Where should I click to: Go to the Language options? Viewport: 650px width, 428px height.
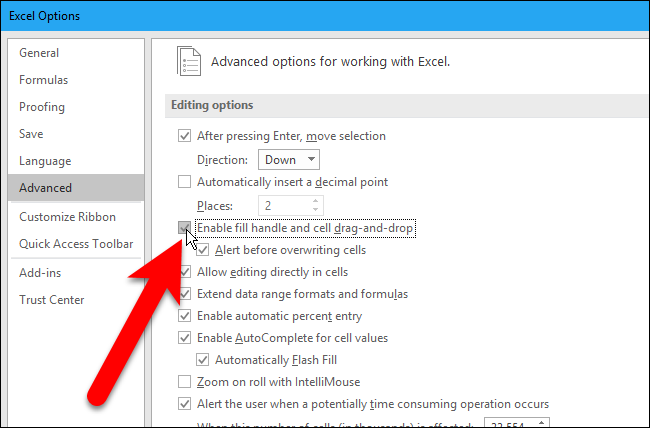coord(45,161)
